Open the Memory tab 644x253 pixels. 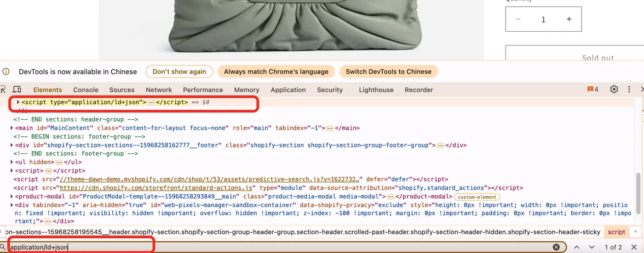tap(247, 90)
